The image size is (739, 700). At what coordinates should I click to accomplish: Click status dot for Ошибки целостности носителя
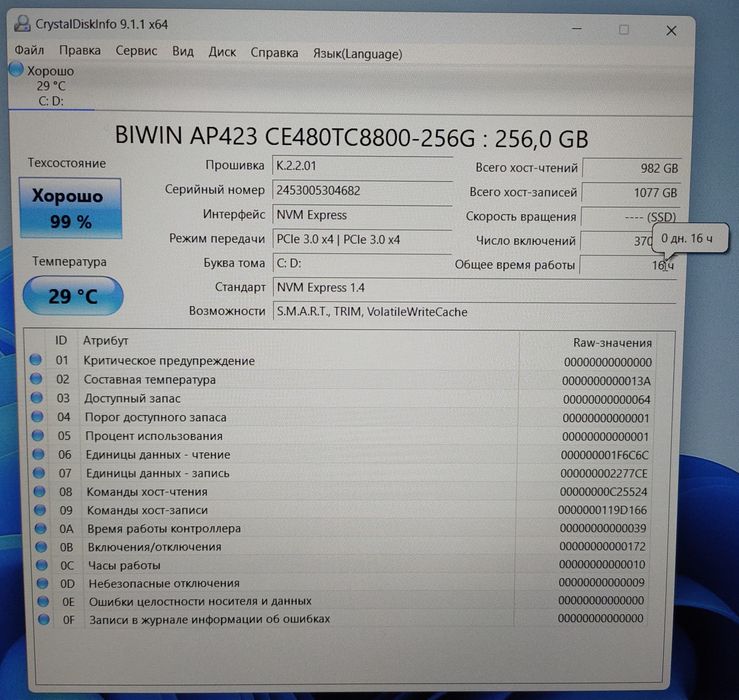(43, 601)
